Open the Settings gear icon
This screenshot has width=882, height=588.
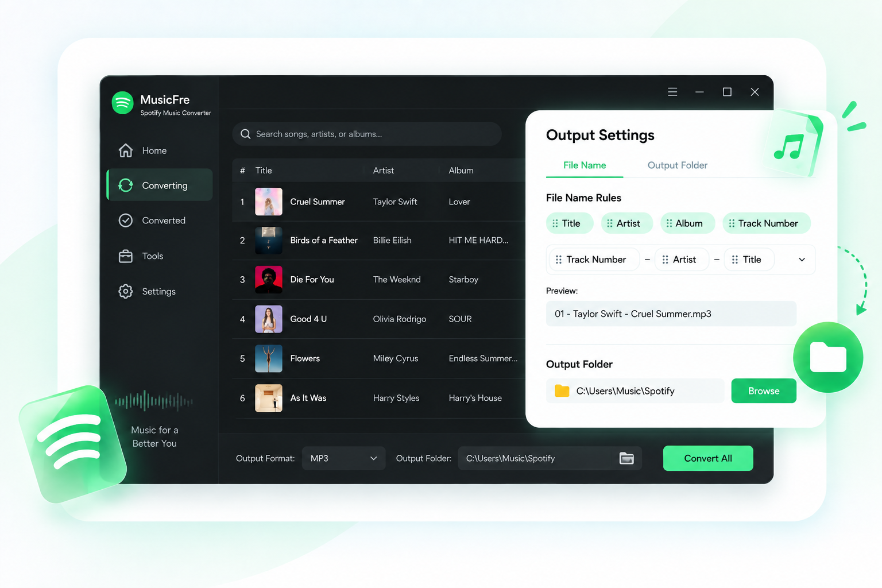coord(126,292)
